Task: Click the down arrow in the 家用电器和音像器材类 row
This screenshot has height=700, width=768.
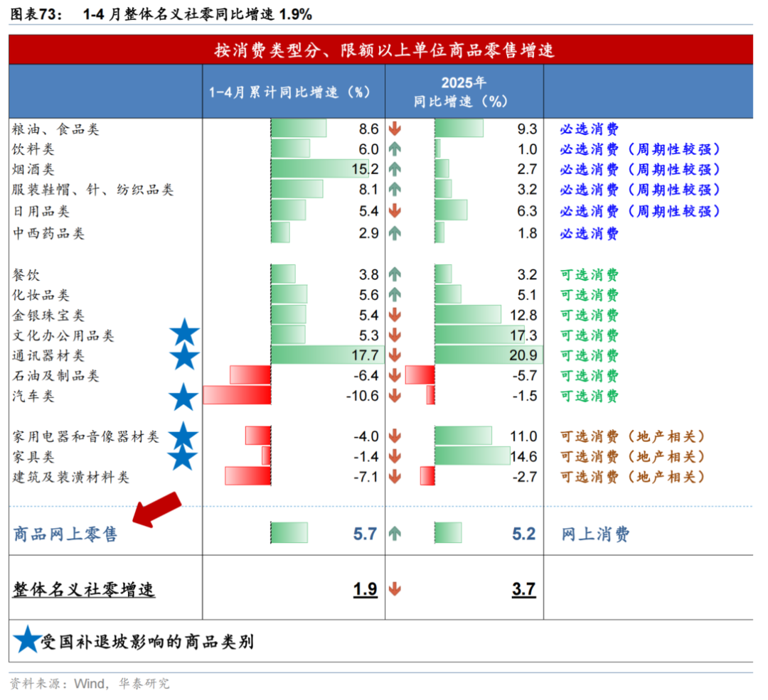Action: point(395,436)
